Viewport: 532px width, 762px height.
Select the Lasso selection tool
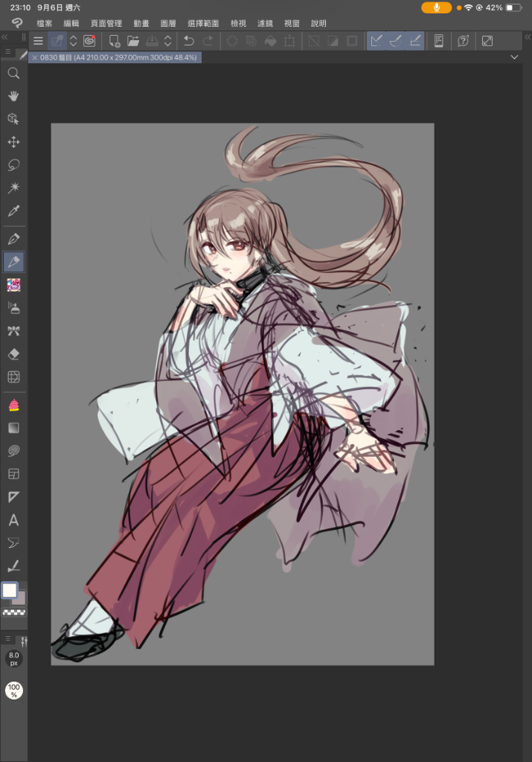[13, 164]
